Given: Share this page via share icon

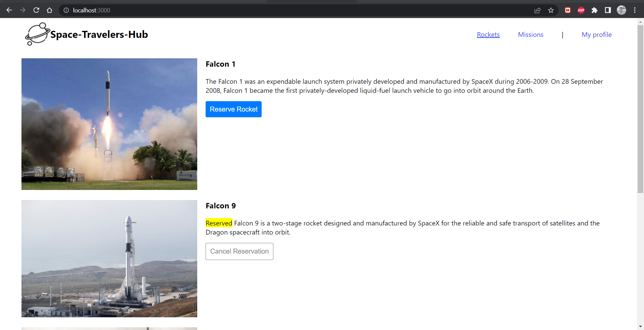Looking at the screenshot, I should tap(537, 10).
